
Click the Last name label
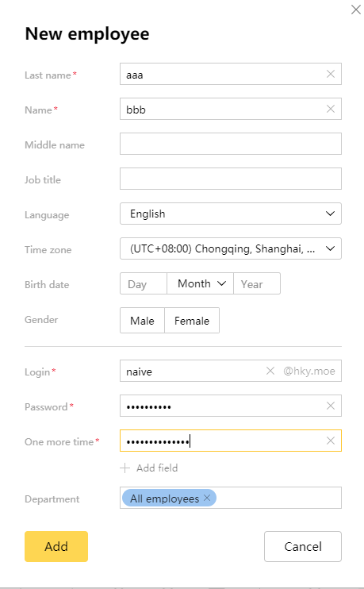[x=48, y=75]
